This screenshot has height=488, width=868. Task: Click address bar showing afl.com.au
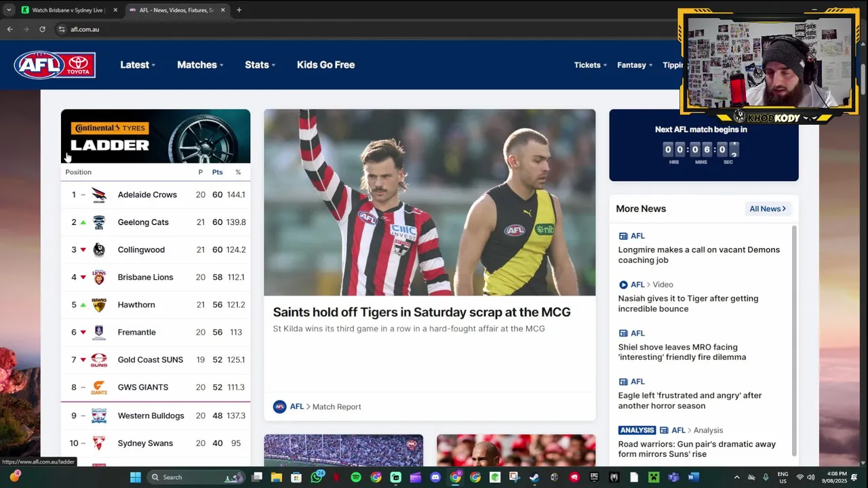point(366,29)
